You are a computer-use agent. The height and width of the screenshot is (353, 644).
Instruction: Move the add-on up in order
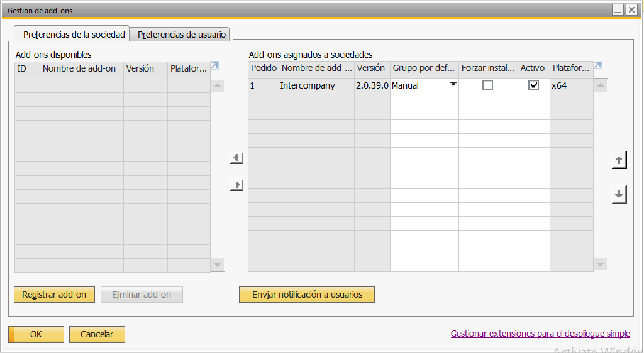tap(619, 161)
